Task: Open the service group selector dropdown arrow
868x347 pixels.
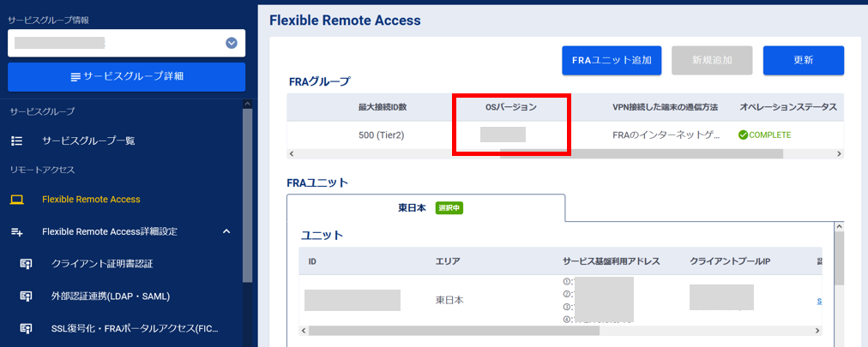Action: (231, 43)
